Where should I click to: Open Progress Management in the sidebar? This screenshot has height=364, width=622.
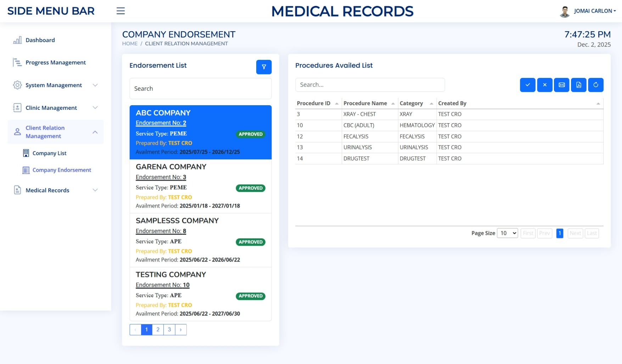(x=55, y=62)
